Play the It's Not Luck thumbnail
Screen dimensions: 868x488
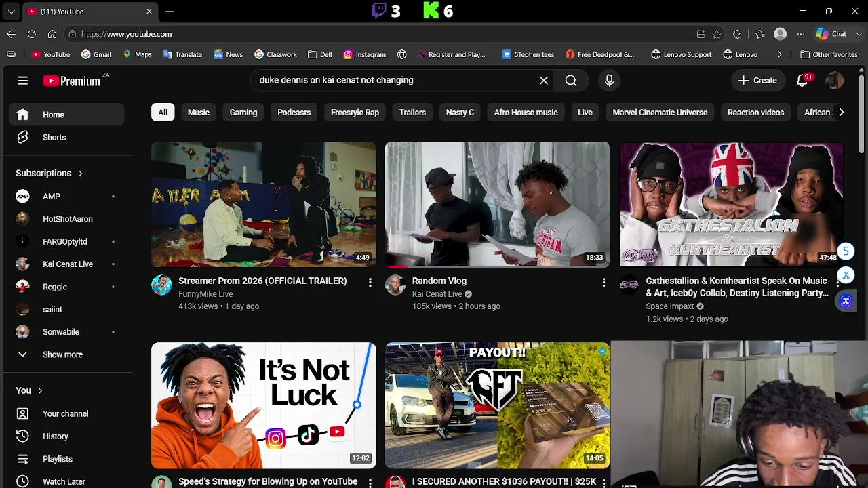coord(263,405)
